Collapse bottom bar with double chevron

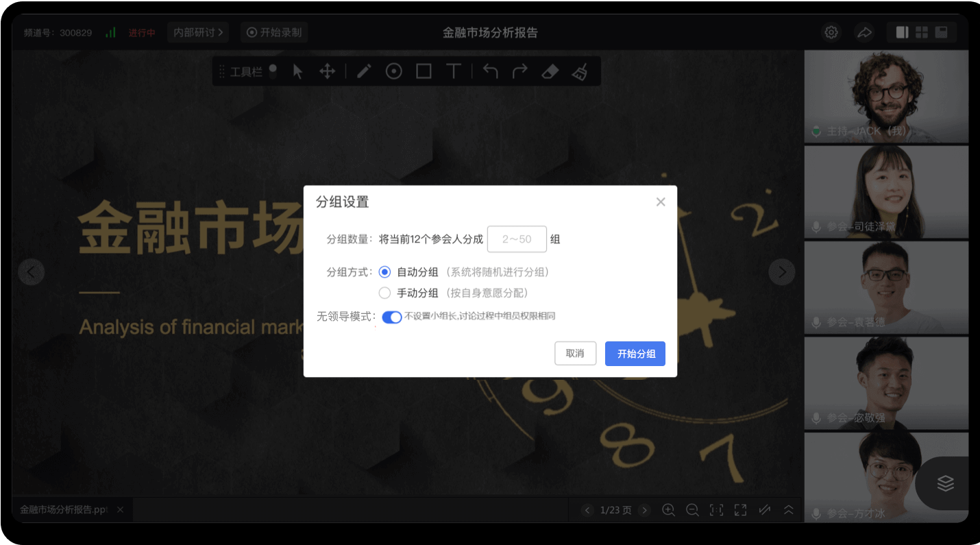click(x=789, y=510)
